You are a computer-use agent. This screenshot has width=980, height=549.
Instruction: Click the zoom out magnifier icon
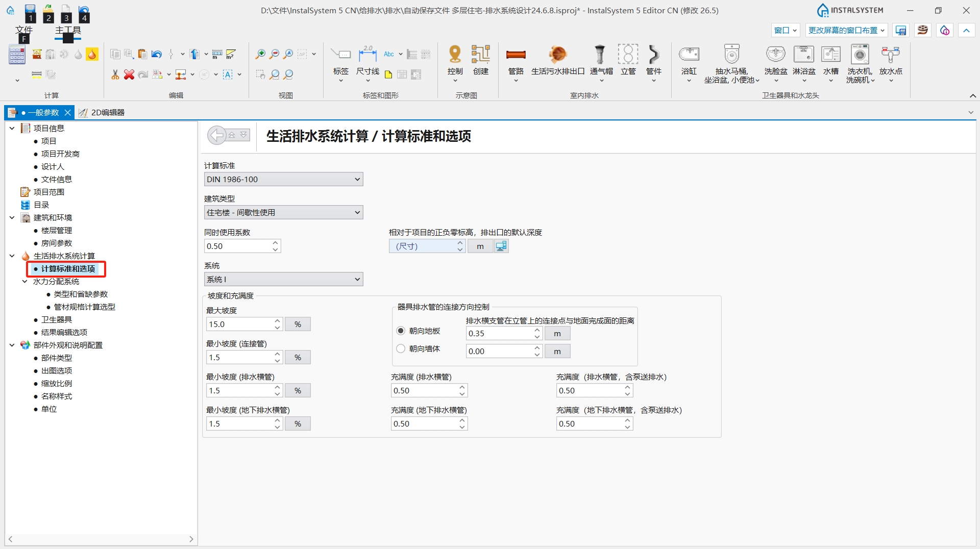[274, 54]
